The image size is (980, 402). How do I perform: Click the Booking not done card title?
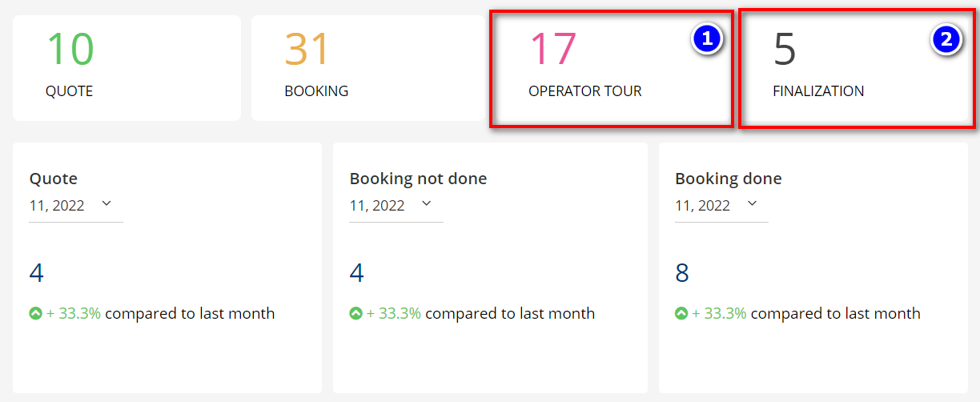click(x=418, y=179)
